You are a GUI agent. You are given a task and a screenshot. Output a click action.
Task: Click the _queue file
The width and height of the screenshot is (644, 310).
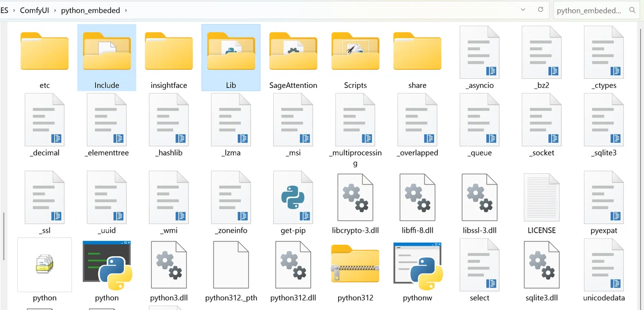(x=480, y=125)
